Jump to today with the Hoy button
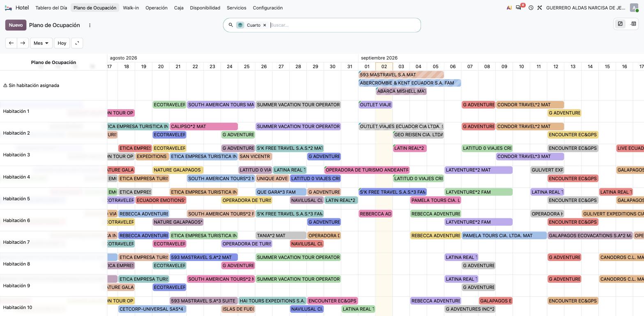The width and height of the screenshot is (644, 316). click(62, 43)
